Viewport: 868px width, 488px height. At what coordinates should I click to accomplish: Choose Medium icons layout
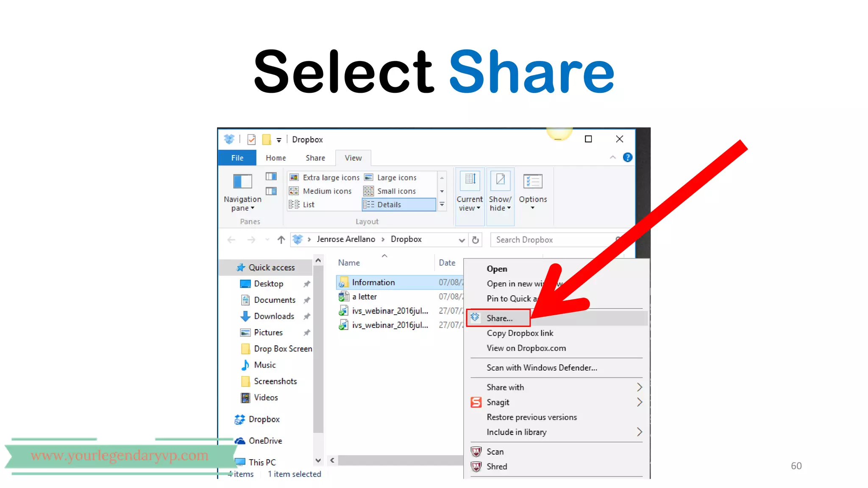point(320,191)
